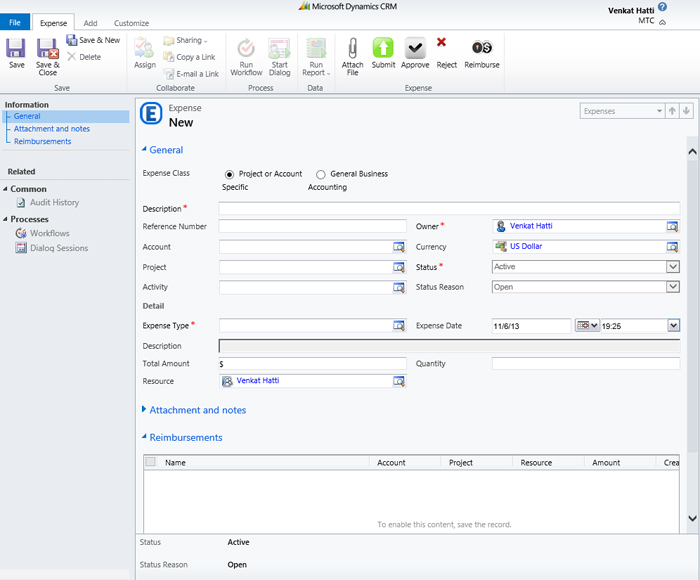Switch to the Customize ribbon tab
The height and width of the screenshot is (580, 700).
131,23
